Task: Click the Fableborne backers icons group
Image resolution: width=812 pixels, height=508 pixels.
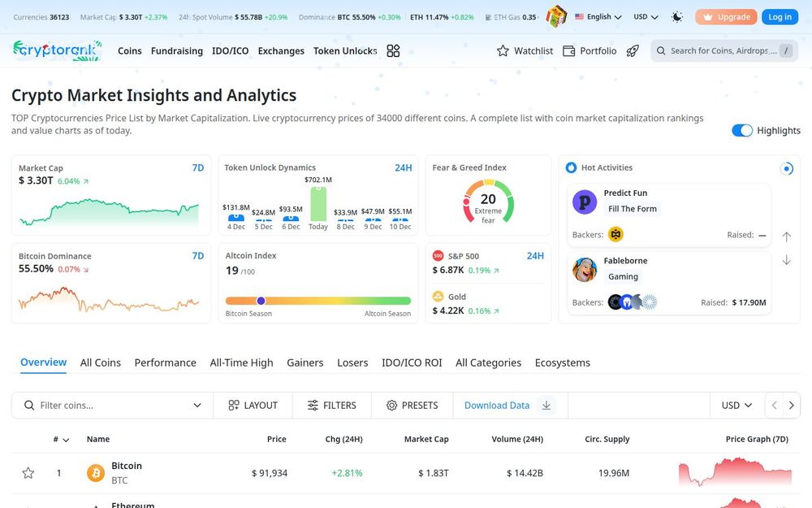Action: (633, 302)
